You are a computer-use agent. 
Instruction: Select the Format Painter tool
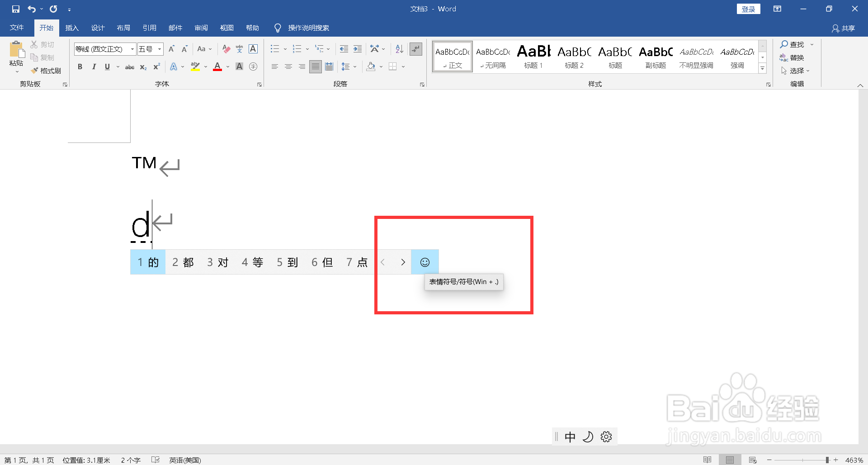[46, 71]
